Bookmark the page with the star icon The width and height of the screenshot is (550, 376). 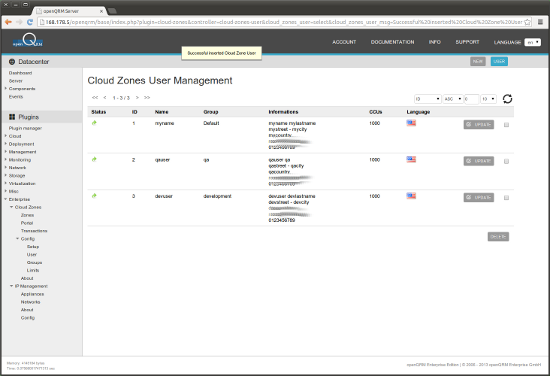[x=527, y=22]
